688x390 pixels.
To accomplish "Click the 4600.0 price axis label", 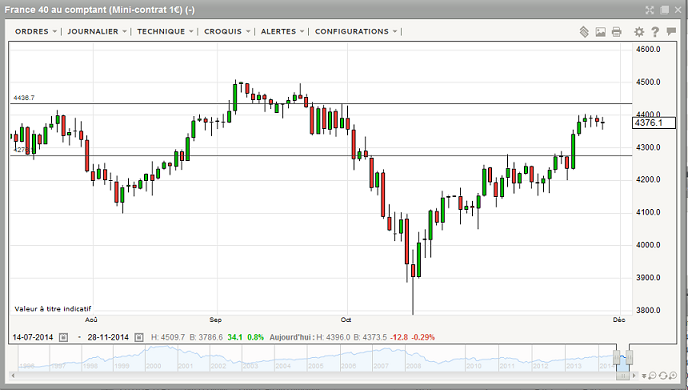I will pos(648,49).
